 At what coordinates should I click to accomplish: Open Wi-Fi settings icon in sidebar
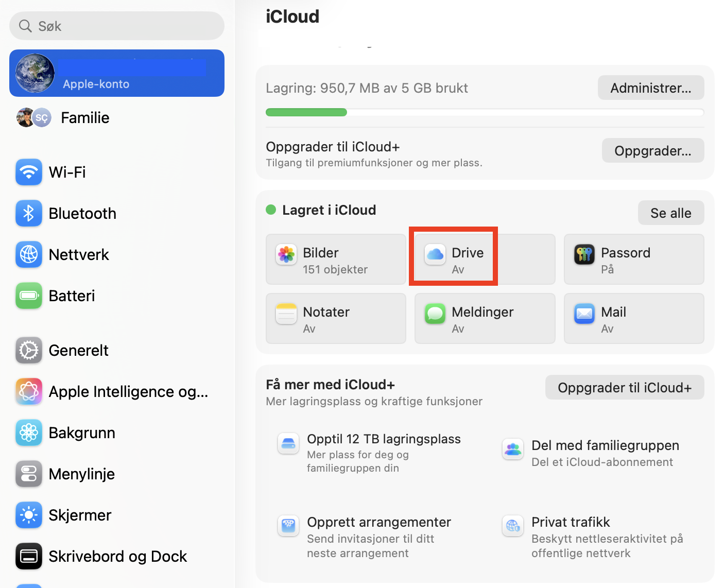tap(29, 172)
